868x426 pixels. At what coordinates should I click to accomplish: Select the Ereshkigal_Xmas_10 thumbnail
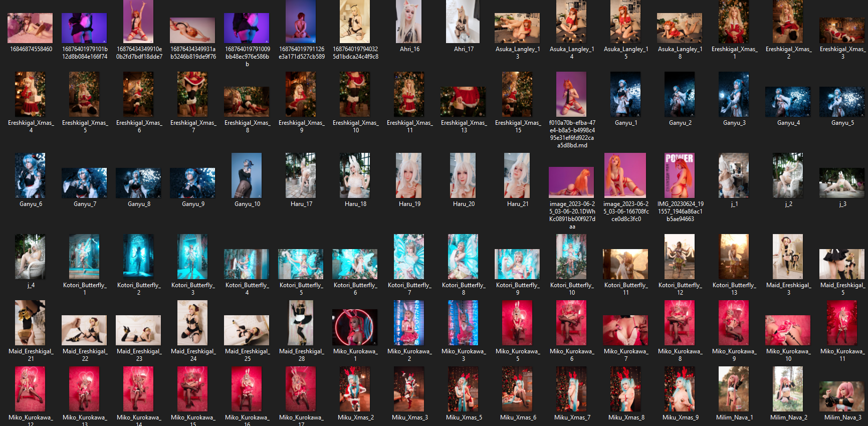355,94
